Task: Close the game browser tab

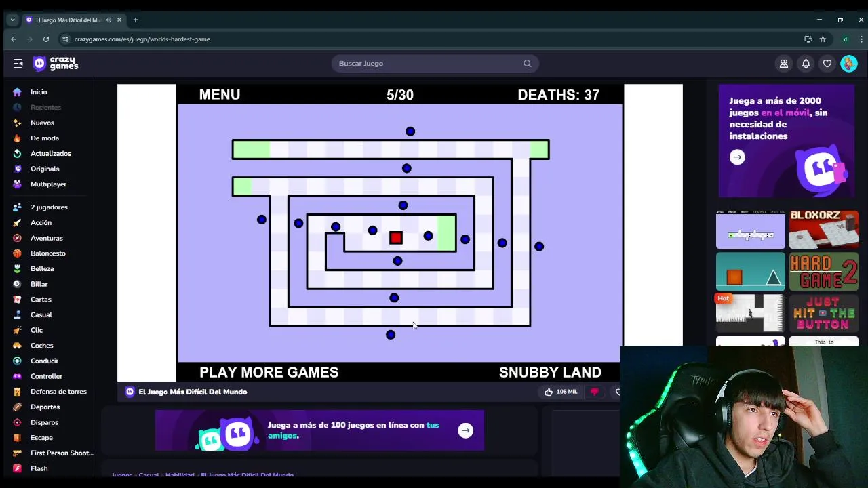Action: (119, 20)
